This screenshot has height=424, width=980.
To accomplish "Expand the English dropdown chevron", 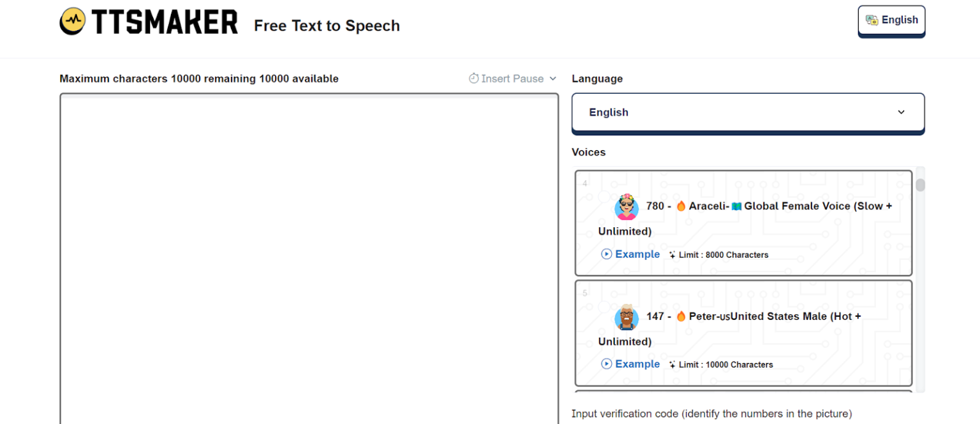I will [x=901, y=112].
